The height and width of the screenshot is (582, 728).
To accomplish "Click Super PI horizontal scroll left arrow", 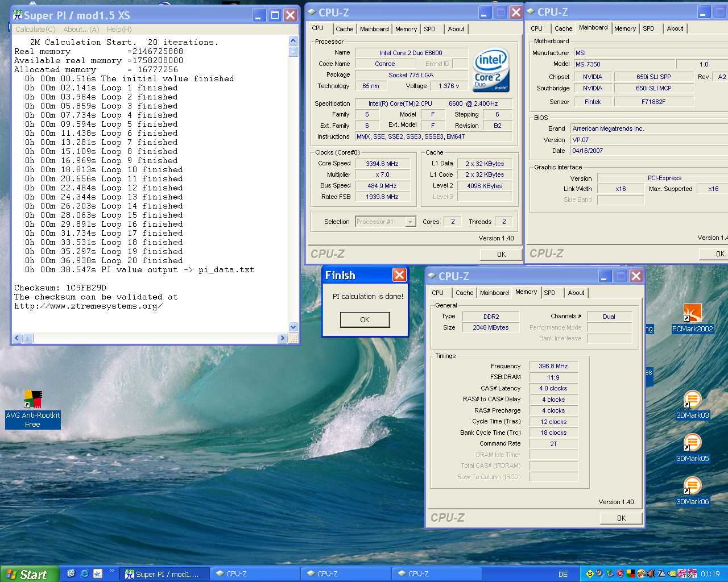I will [17, 338].
